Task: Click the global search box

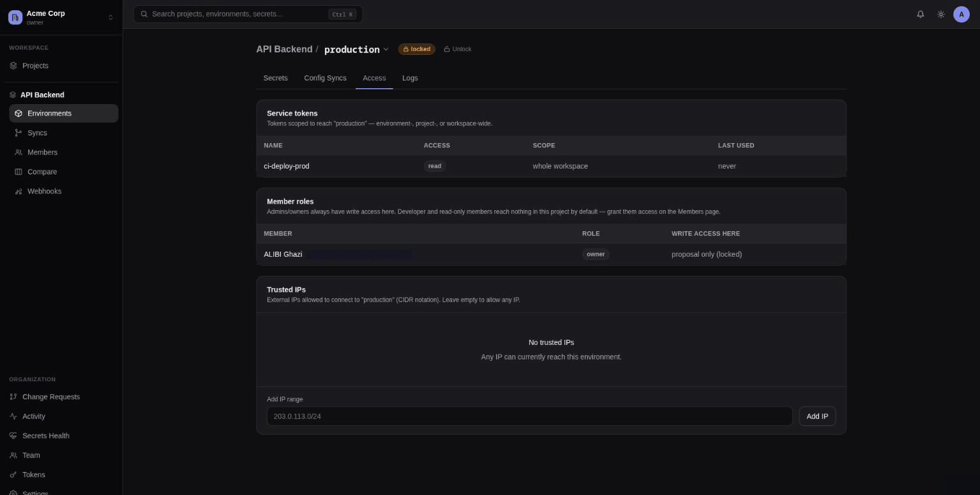Action: point(248,14)
